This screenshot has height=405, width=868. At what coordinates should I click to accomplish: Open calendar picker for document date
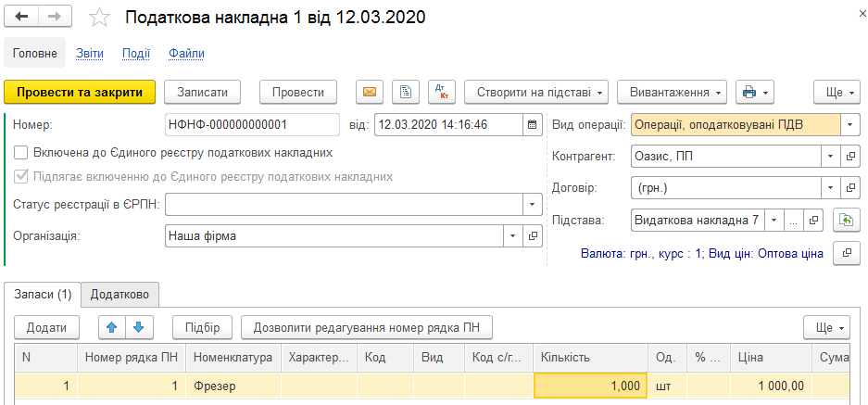pos(532,125)
